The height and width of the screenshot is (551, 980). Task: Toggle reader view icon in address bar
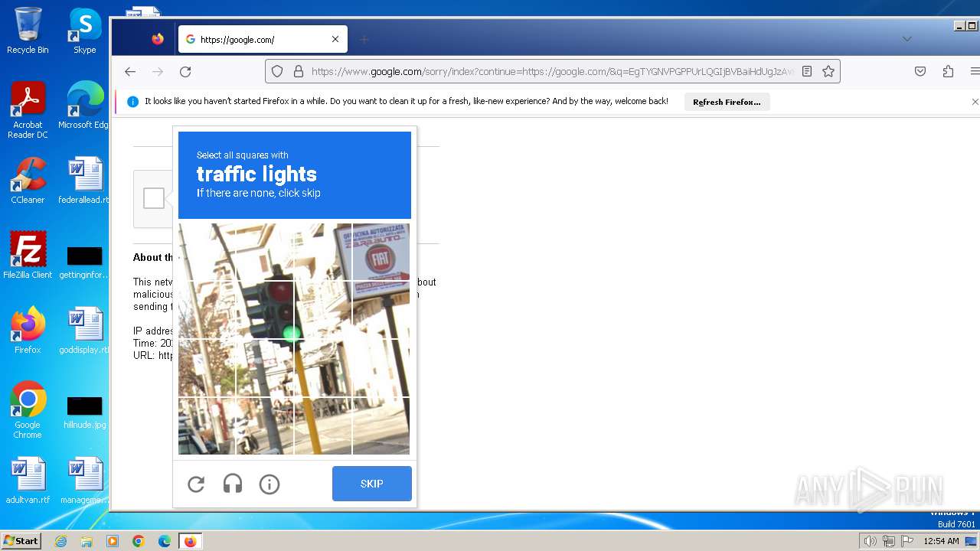pos(807,71)
